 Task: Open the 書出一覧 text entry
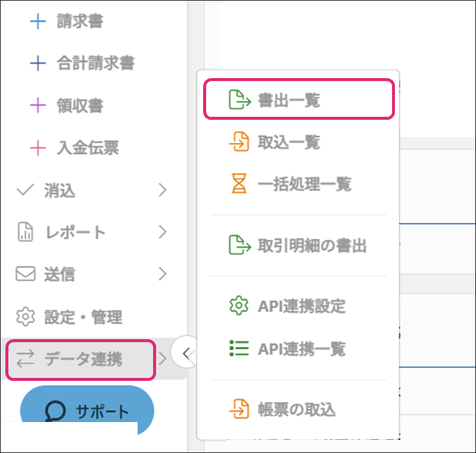pos(289,101)
